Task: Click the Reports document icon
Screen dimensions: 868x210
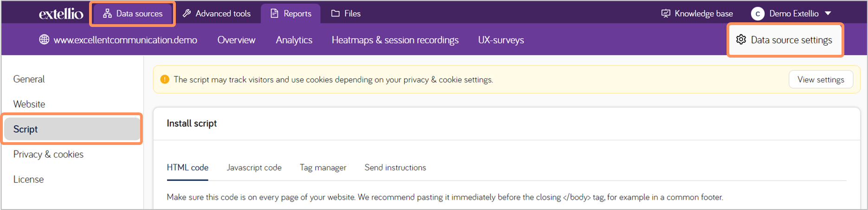Action: (x=275, y=13)
